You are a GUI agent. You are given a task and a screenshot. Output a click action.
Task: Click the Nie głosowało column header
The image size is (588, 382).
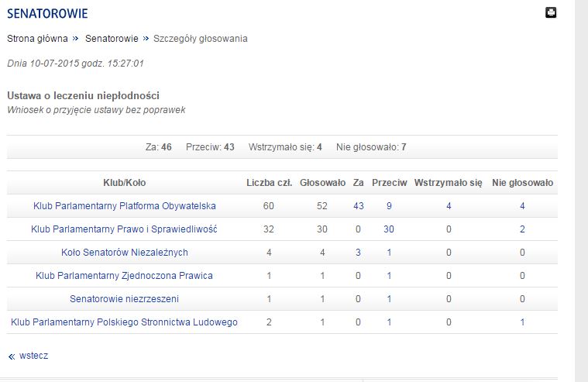(x=523, y=183)
